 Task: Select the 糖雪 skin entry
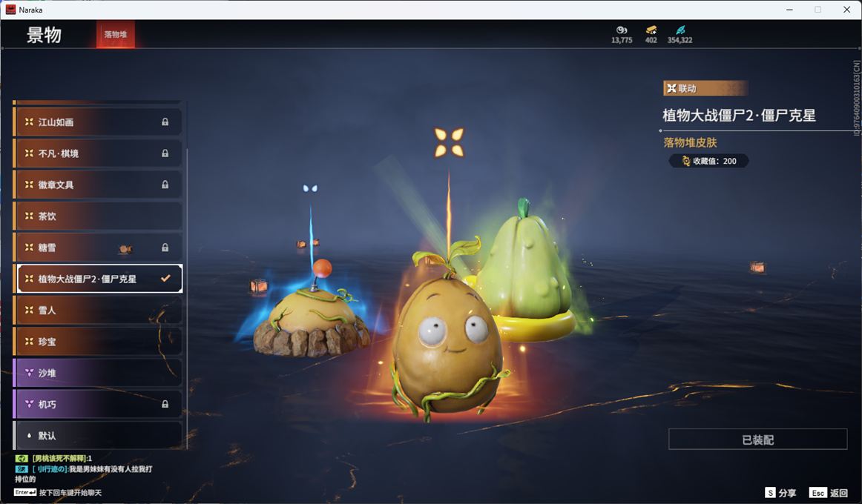click(x=98, y=248)
